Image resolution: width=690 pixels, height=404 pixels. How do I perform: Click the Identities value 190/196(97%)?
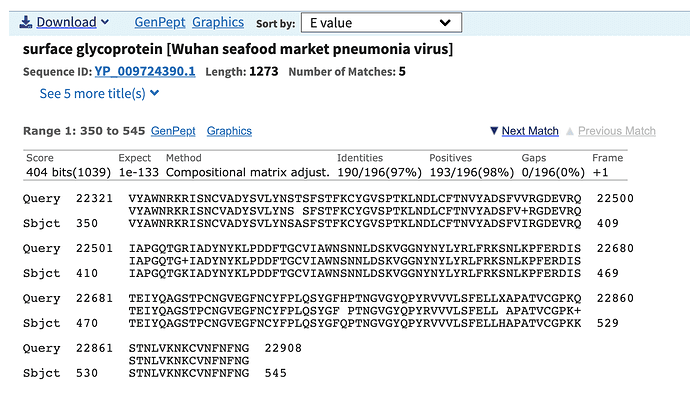tap(375, 173)
